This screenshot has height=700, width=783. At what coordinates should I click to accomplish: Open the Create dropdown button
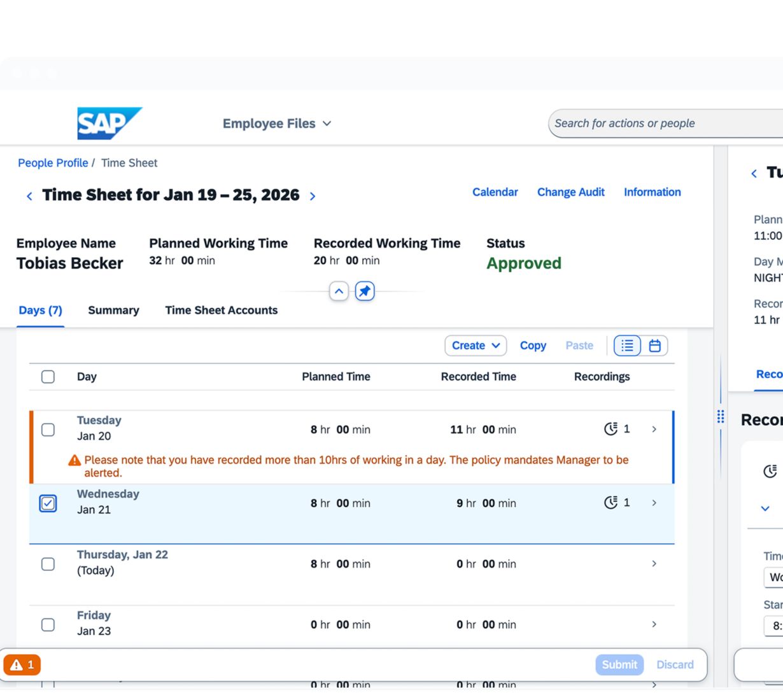475,346
